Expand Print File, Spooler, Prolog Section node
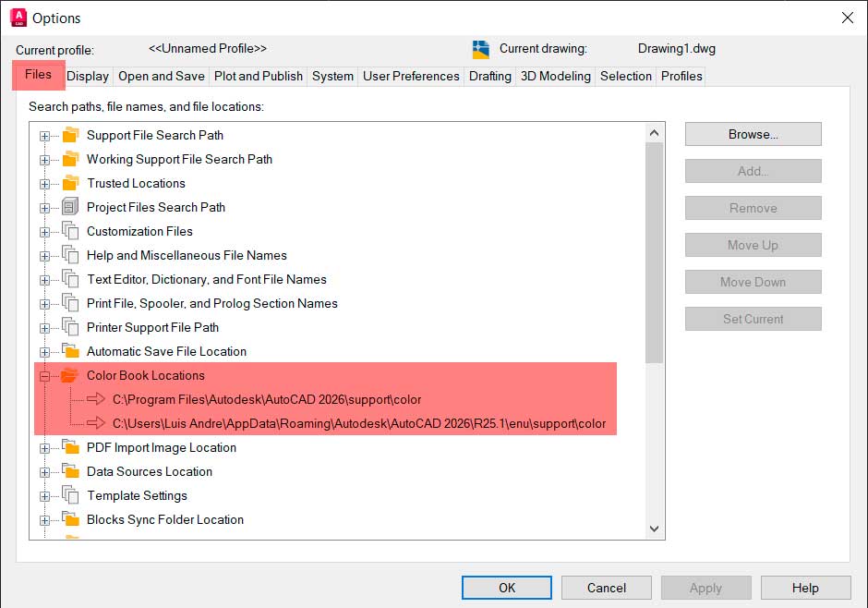Viewport: 868px width, 608px height. click(x=45, y=304)
